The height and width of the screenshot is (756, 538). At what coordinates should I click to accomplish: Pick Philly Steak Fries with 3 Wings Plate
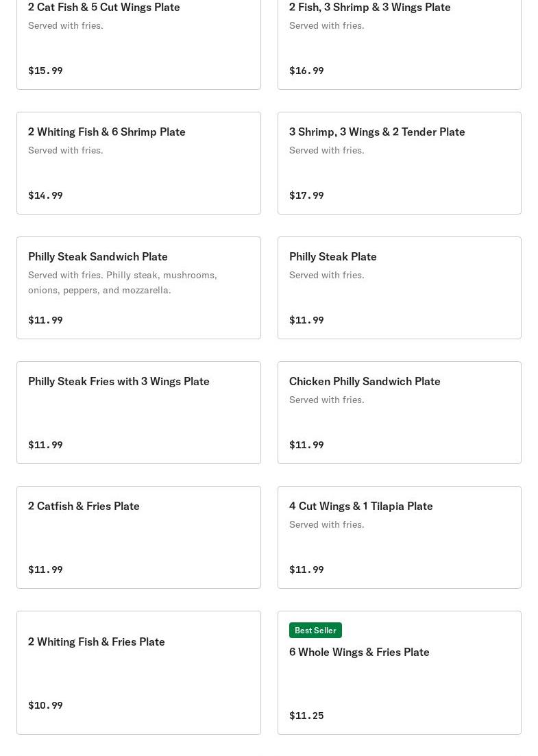119,381
